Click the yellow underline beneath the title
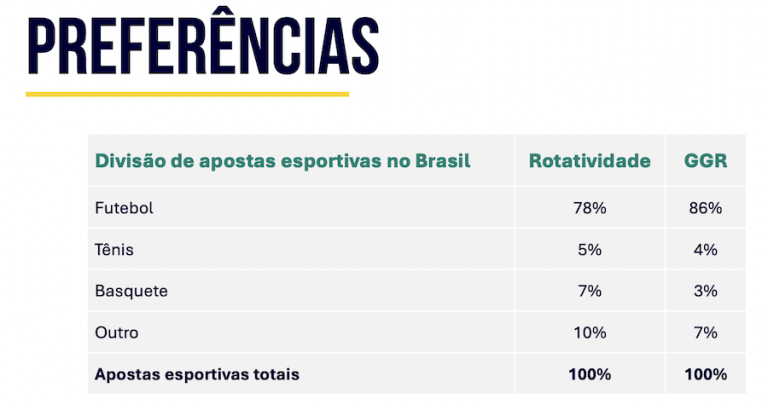Viewport: 768px width, 405px height. pos(187,94)
